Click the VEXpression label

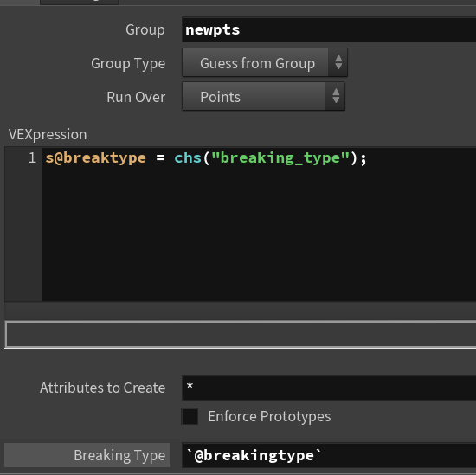[48, 134]
